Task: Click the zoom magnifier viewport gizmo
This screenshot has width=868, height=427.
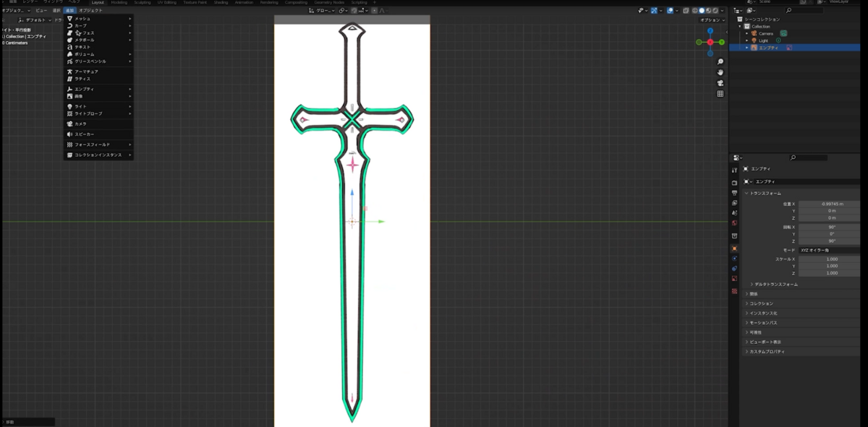Action: (x=720, y=62)
